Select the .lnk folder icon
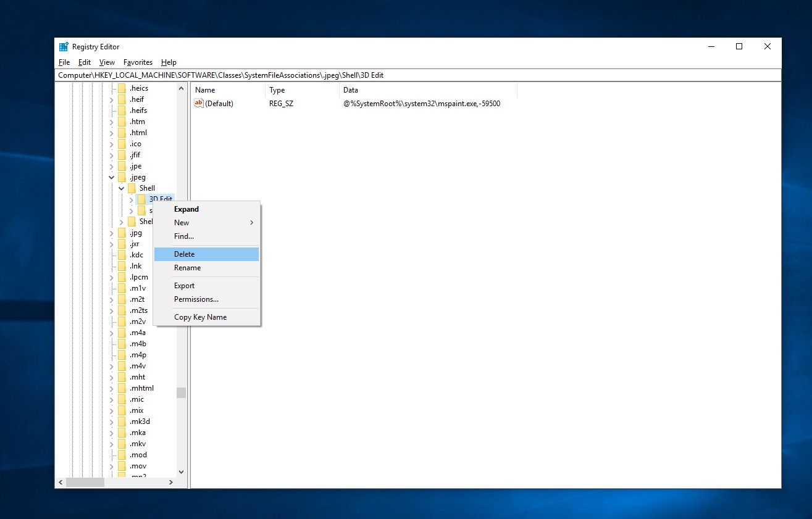Viewport: 812px width, 519px height. point(122,266)
